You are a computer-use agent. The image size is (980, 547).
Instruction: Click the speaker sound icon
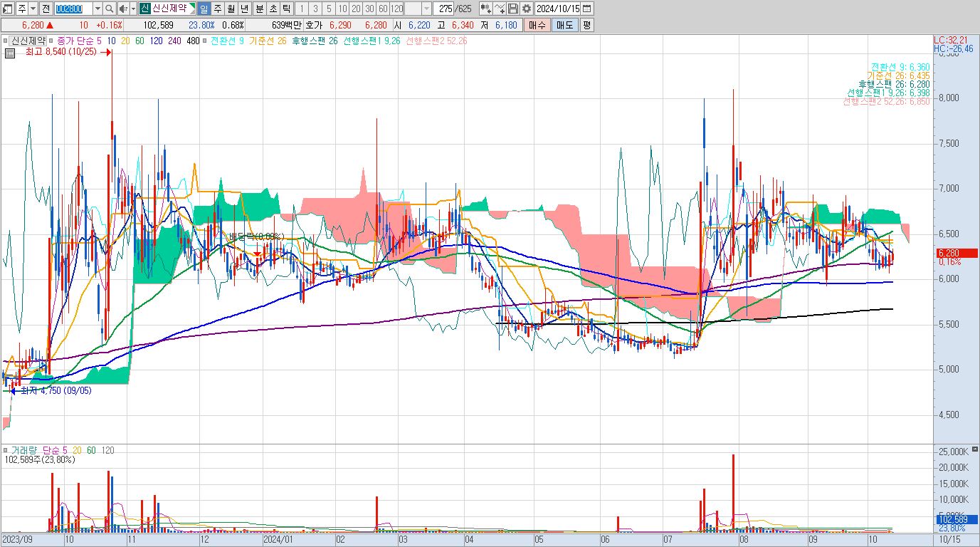point(122,9)
